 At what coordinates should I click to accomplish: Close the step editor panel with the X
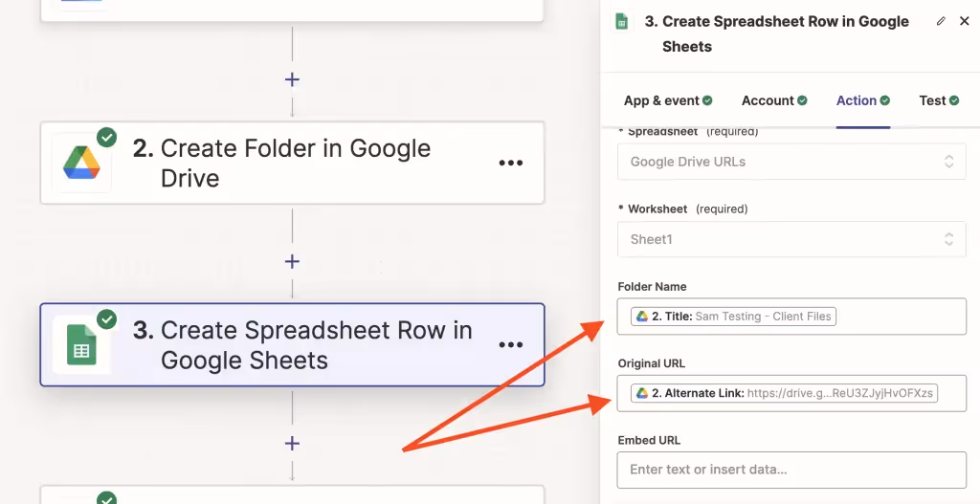coord(965,21)
